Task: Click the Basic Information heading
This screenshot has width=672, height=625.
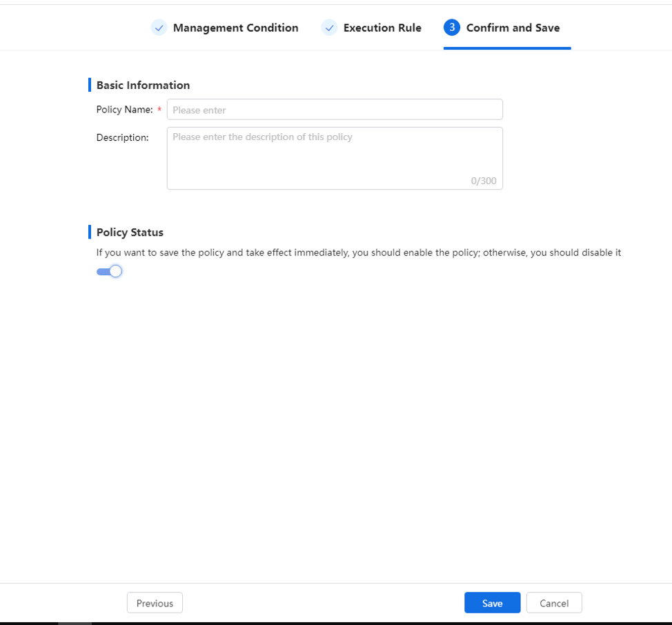Action: click(143, 86)
